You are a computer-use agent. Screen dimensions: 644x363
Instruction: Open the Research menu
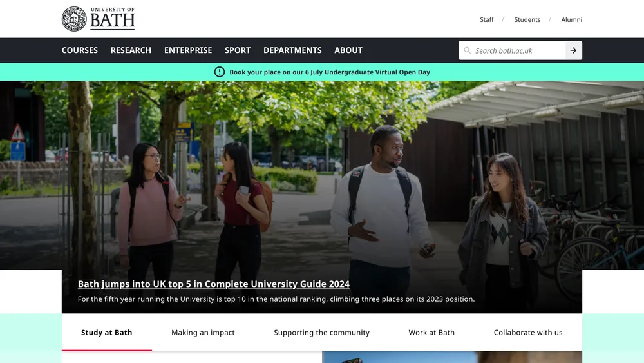coord(131,50)
